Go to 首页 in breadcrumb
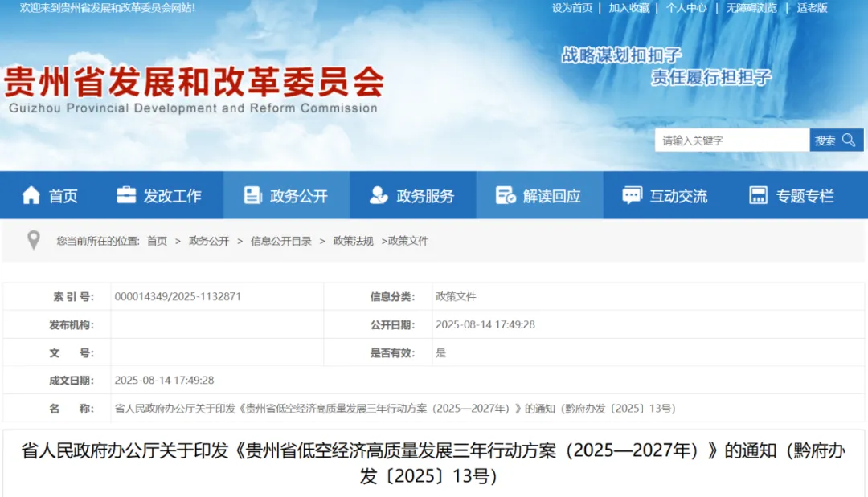This screenshot has height=497, width=868. coord(157,241)
